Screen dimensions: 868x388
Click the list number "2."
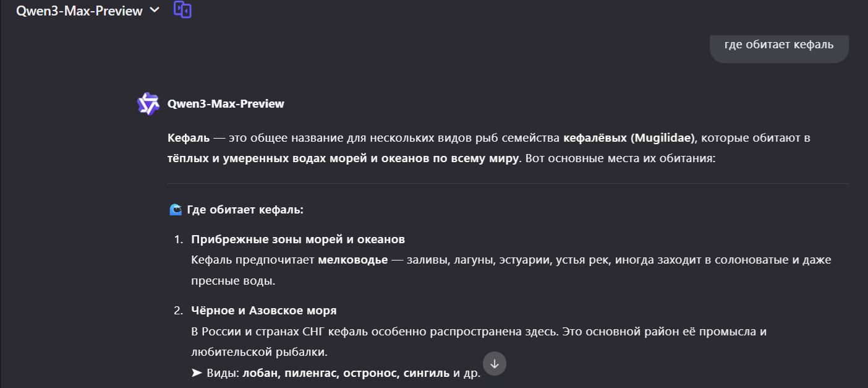pyautogui.click(x=179, y=311)
